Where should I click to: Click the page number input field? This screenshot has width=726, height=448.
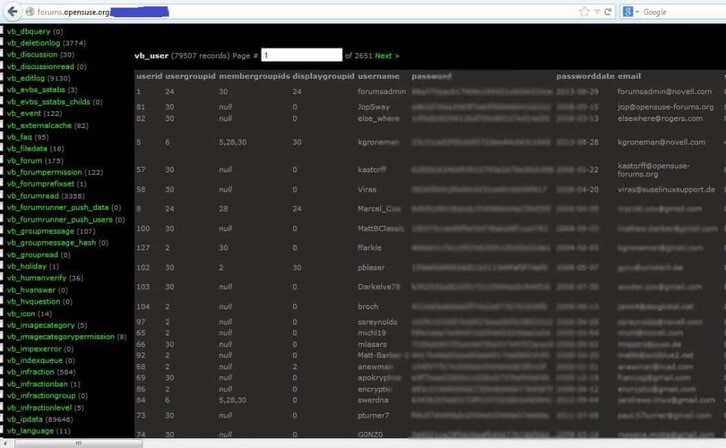point(301,55)
